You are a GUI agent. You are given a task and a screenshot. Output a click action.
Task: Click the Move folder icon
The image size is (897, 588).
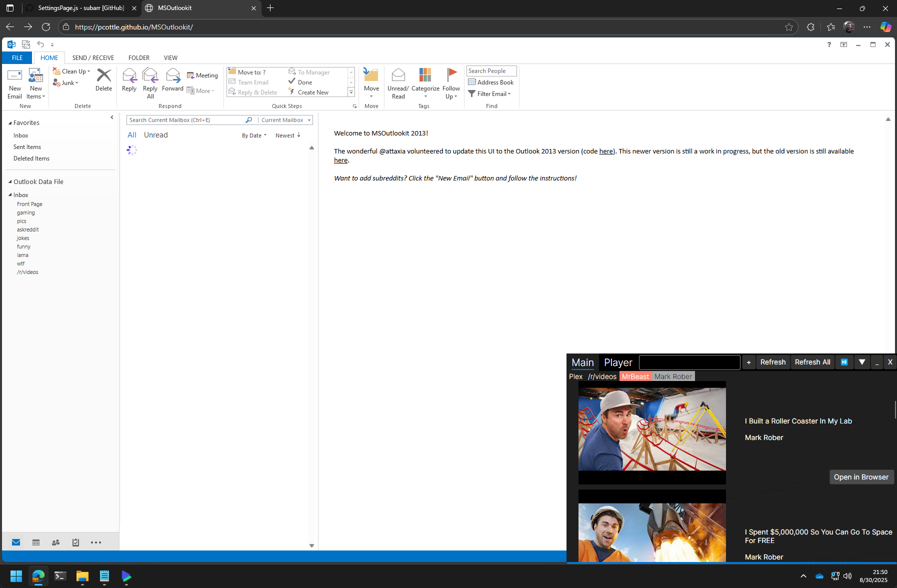click(x=371, y=75)
